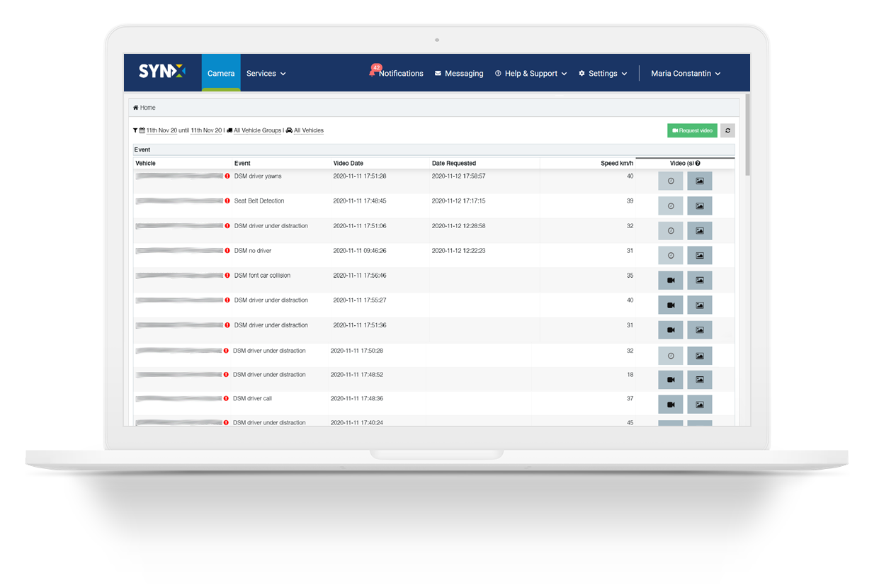Sort by the Date Requested column header
Screen dimensions: 879x588
[454, 163]
